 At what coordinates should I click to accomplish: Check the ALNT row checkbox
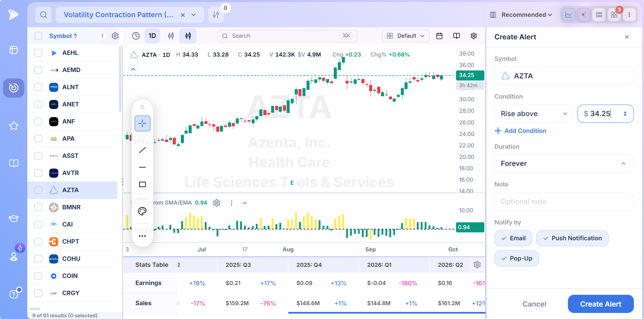(38, 87)
